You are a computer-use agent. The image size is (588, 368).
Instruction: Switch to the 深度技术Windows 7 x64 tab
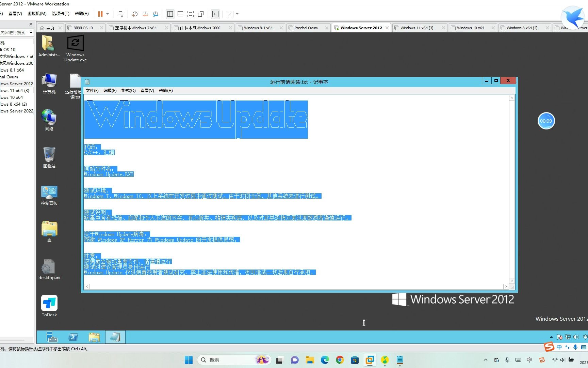[x=136, y=28]
